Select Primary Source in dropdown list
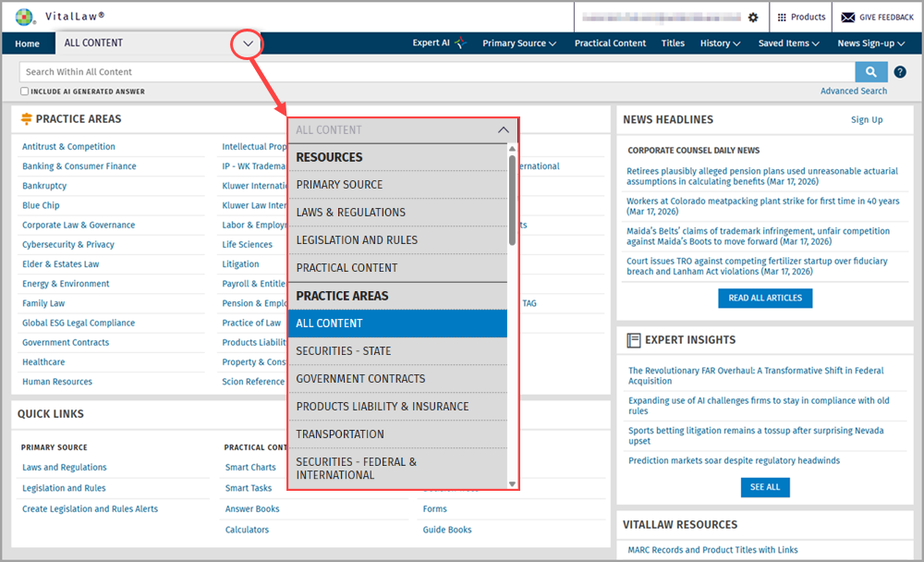The height and width of the screenshot is (562, 924). click(x=397, y=185)
